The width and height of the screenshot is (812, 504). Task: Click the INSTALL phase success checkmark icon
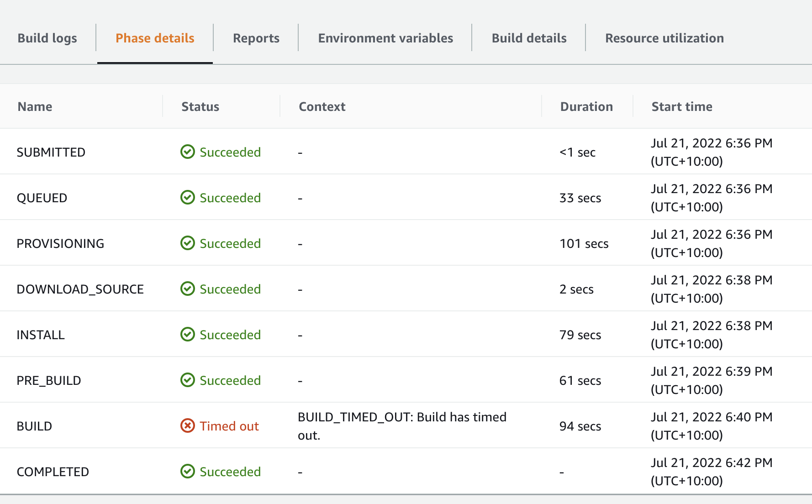click(187, 334)
